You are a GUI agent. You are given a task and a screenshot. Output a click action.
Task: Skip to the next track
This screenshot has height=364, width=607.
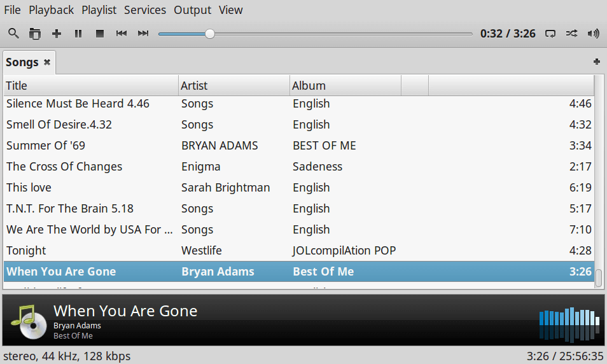coord(143,34)
